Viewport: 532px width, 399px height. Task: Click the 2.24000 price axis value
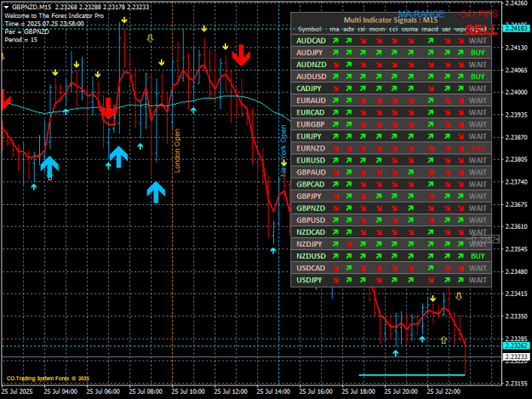(517, 92)
